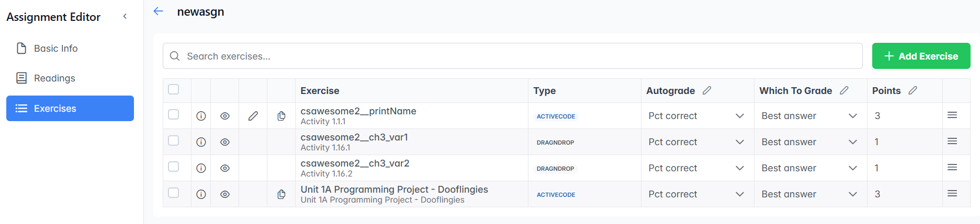The width and height of the screenshot is (980, 224).
Task: Open Which To Grade dropdown for csawesome2__ch3_var1
Action: pos(809,142)
